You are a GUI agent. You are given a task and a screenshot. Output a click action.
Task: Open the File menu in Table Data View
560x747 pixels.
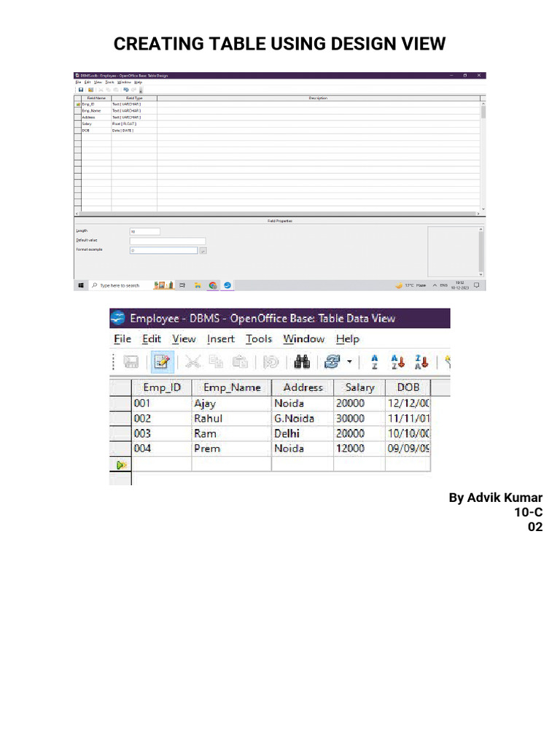pyautogui.click(x=122, y=338)
